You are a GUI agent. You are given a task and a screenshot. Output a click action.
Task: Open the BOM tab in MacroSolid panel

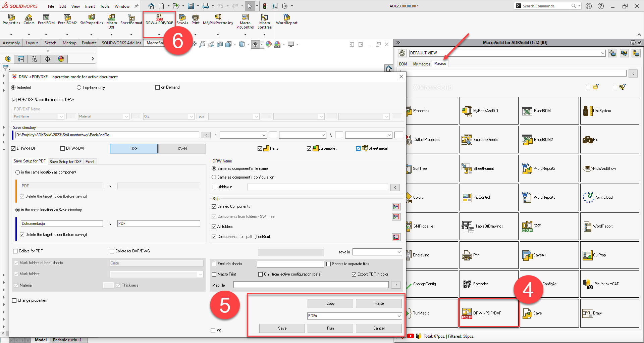(x=403, y=64)
